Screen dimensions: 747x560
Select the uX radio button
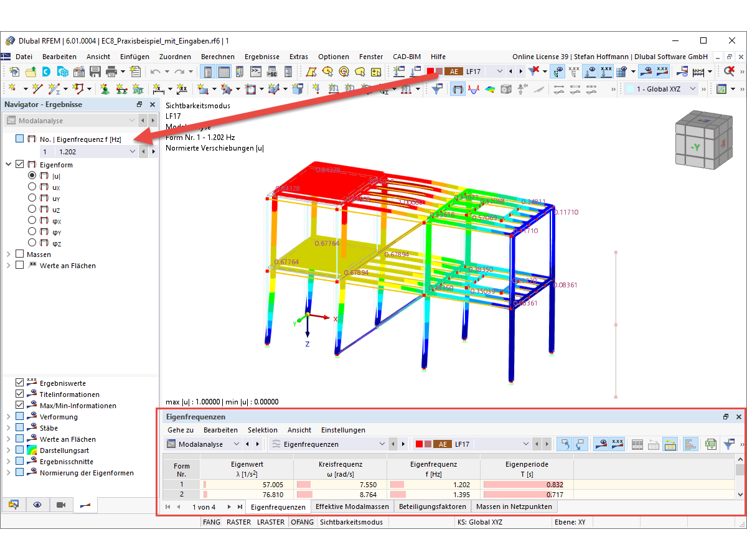pos(32,187)
